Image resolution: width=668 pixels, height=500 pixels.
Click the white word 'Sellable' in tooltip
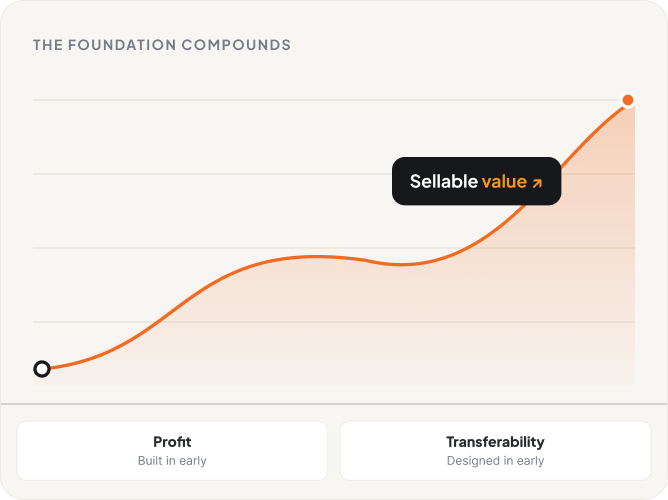point(444,181)
